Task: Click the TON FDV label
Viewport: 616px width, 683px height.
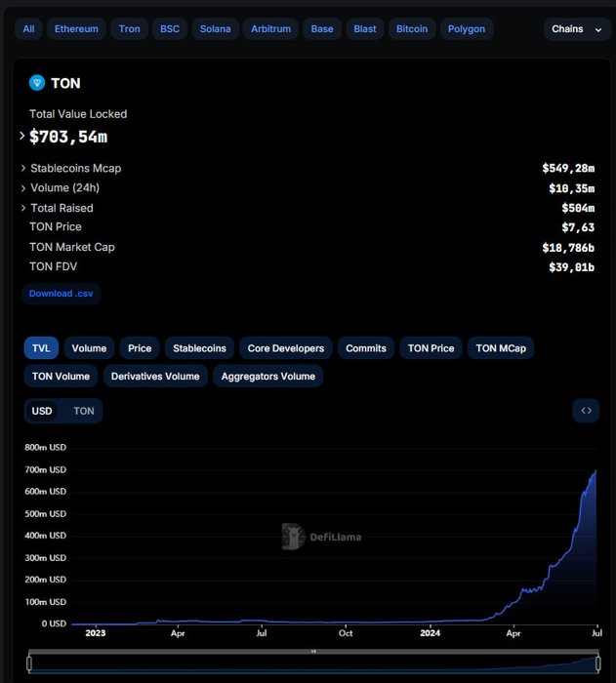Action: point(53,266)
